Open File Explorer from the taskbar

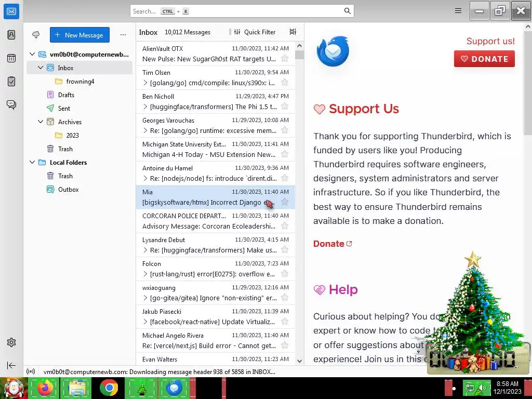(77, 388)
